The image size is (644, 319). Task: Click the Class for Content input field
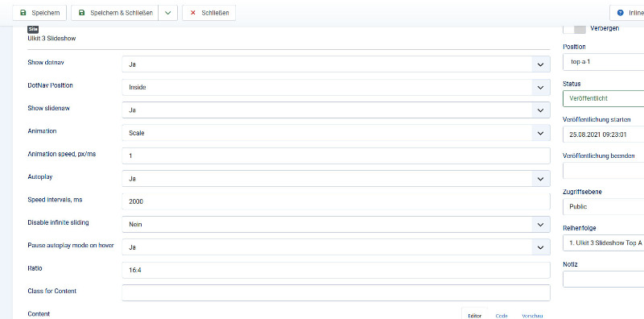tap(336, 292)
